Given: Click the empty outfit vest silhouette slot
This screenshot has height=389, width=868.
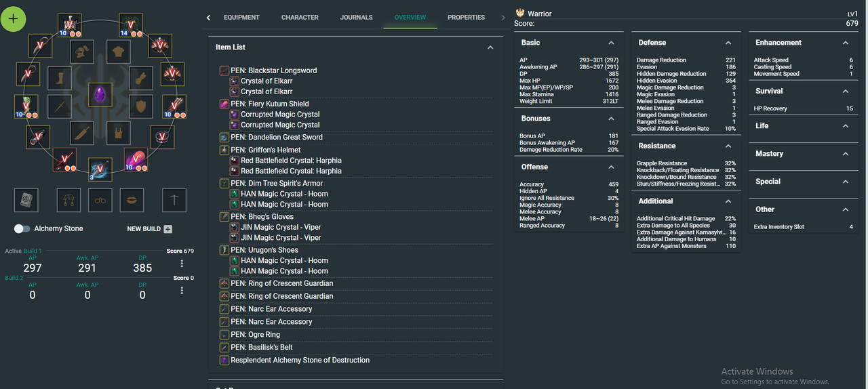Looking at the screenshot, I should click(x=118, y=134).
